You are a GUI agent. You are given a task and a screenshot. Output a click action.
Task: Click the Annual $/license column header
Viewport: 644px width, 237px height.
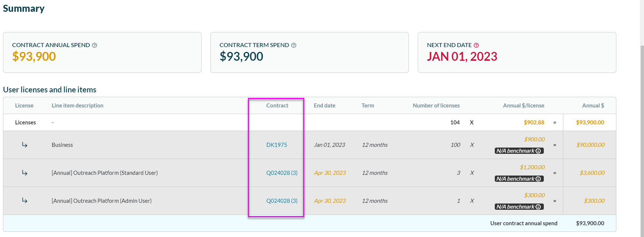coord(523,106)
